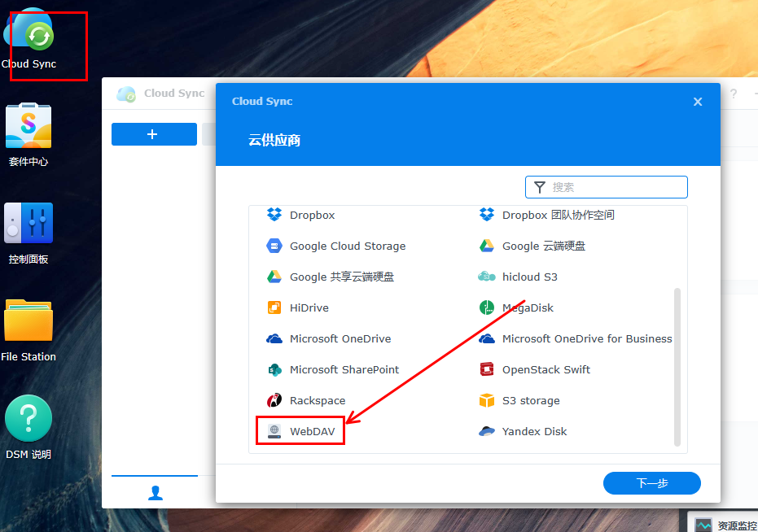Add new connection with plus button
This screenshot has height=532, width=758.
[154, 134]
